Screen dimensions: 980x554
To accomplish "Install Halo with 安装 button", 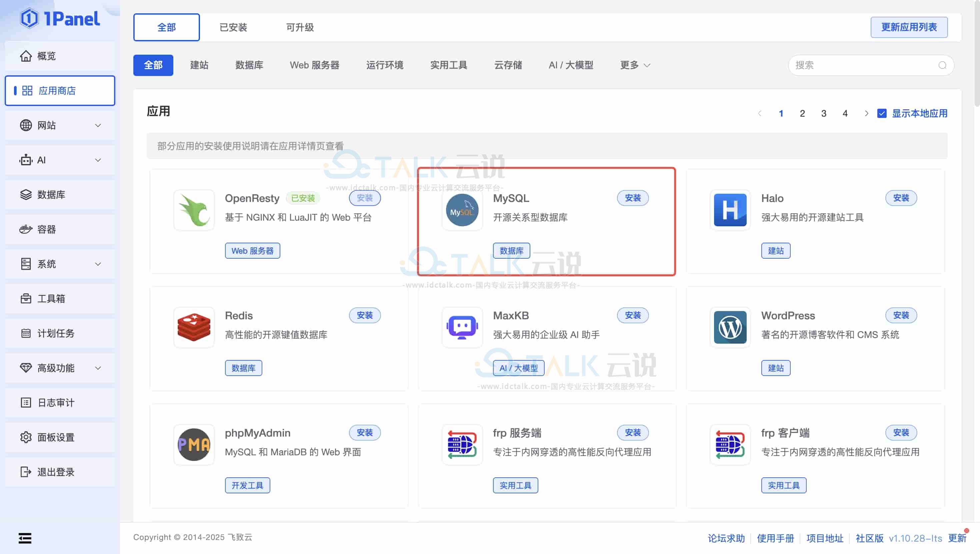I will point(901,198).
